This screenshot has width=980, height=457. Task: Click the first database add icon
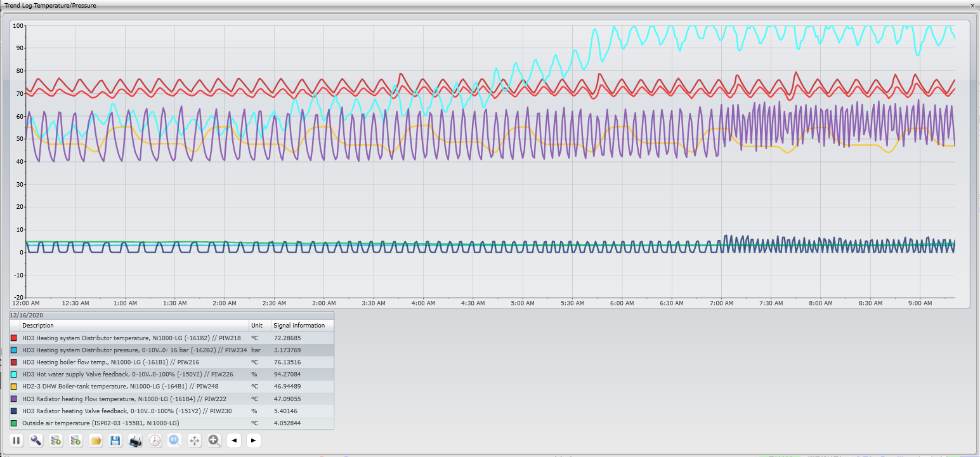click(56, 440)
